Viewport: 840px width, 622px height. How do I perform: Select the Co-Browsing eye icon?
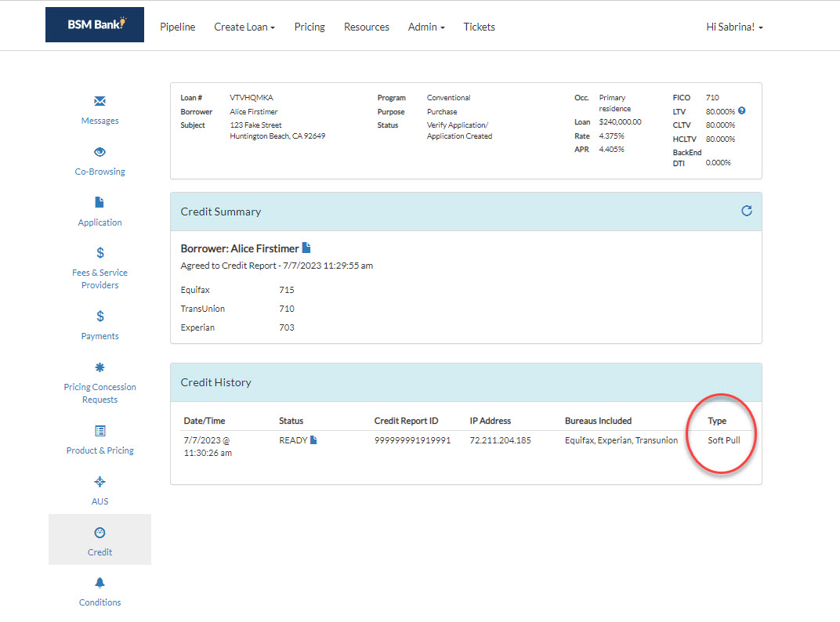pos(100,151)
